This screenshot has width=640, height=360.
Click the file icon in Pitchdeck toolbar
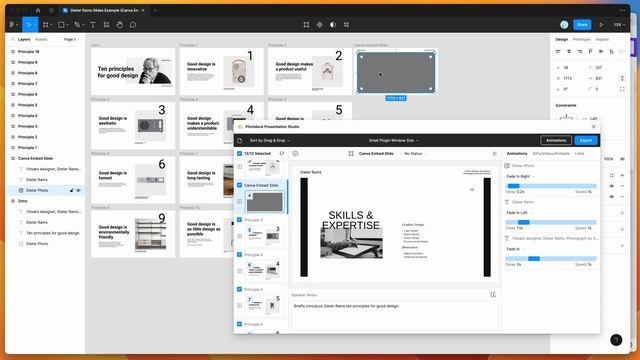click(x=240, y=140)
